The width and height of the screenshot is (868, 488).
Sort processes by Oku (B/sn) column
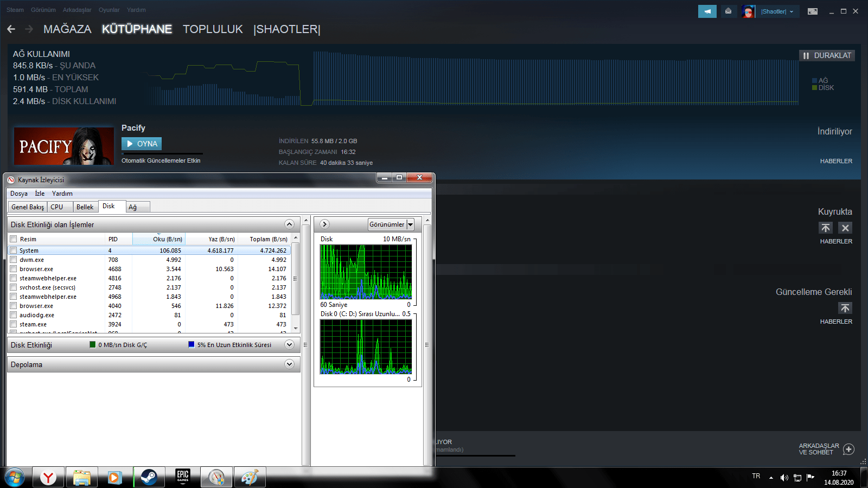tap(158, 239)
